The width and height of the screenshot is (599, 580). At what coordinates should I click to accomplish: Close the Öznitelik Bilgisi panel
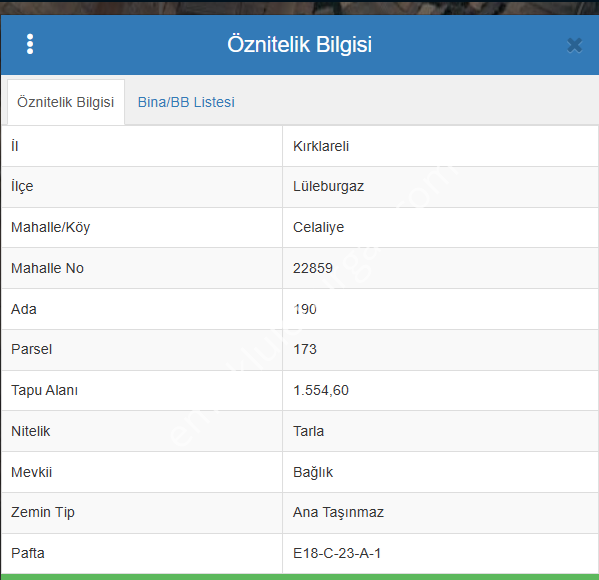574,45
